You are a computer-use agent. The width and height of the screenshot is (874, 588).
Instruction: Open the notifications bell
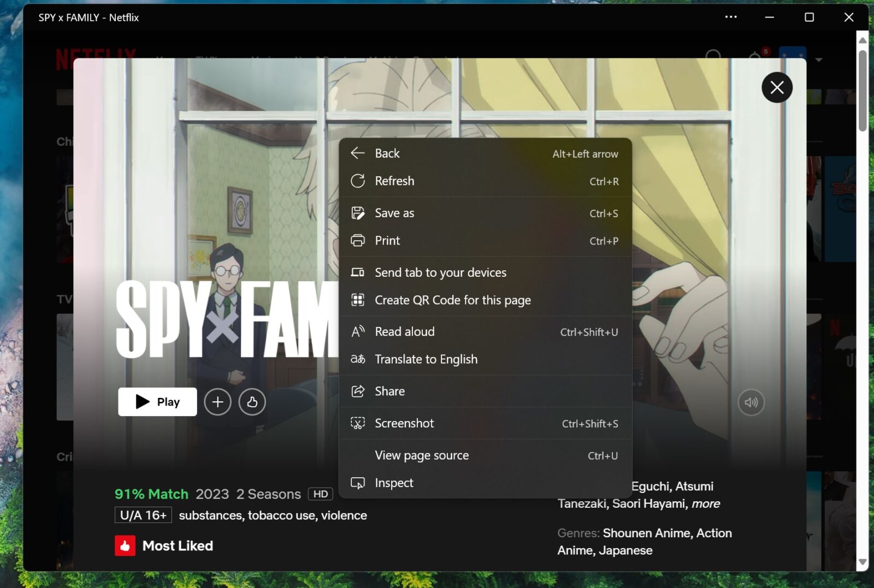coord(754,56)
